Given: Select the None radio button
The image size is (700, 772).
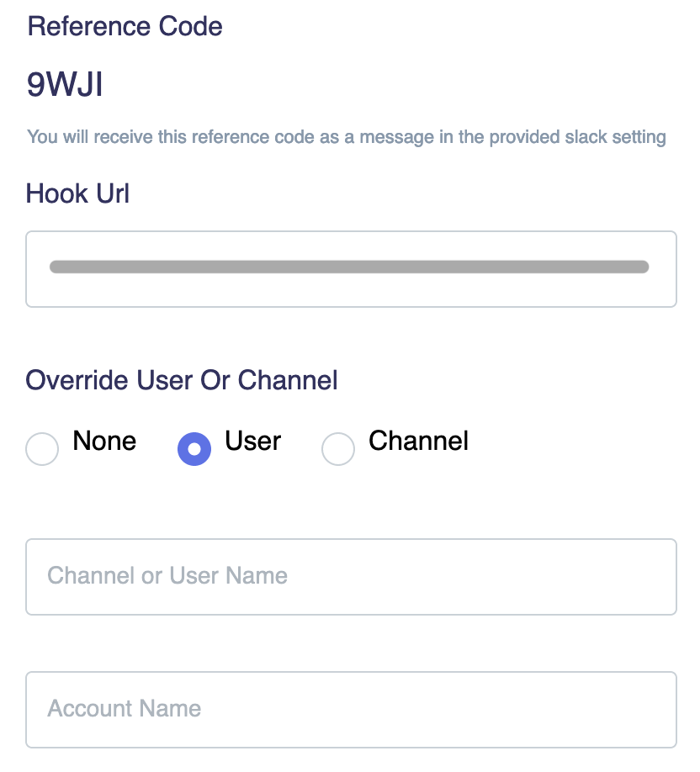Looking at the screenshot, I should [42, 448].
